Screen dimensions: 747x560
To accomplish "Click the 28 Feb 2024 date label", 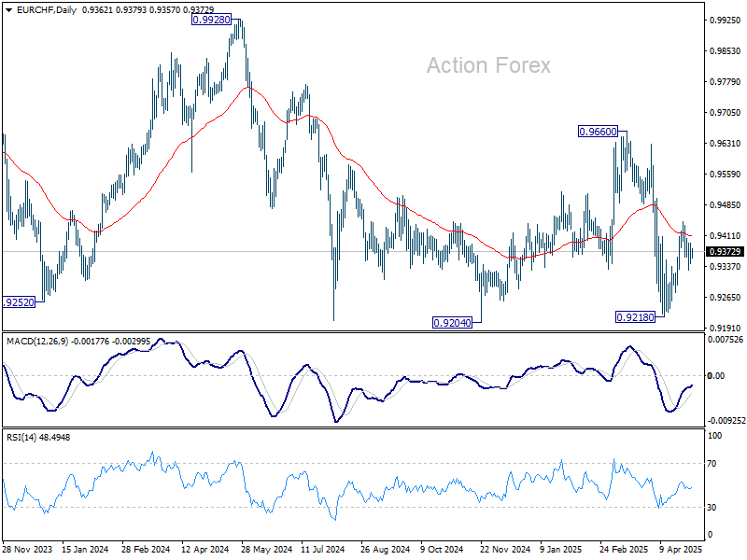I will pyautogui.click(x=146, y=550).
